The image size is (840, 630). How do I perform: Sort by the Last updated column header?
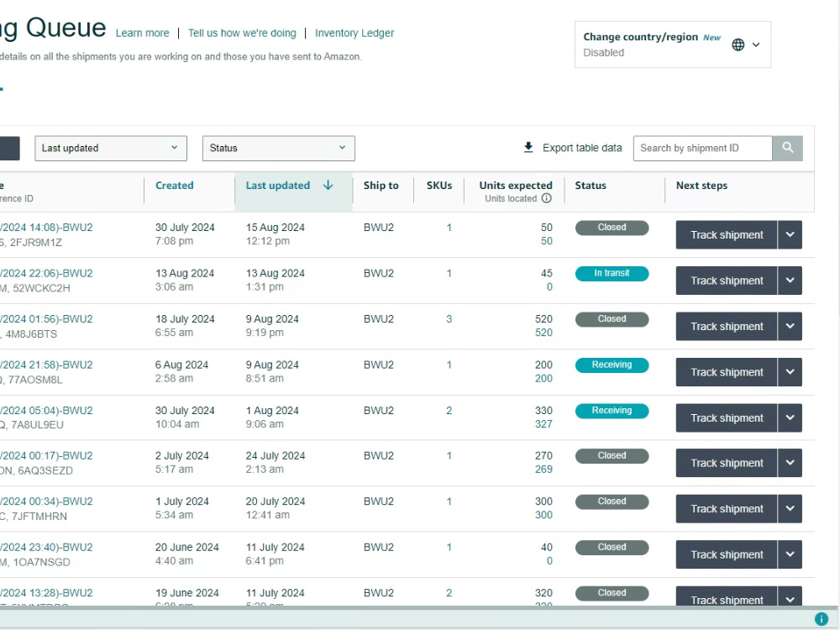278,186
